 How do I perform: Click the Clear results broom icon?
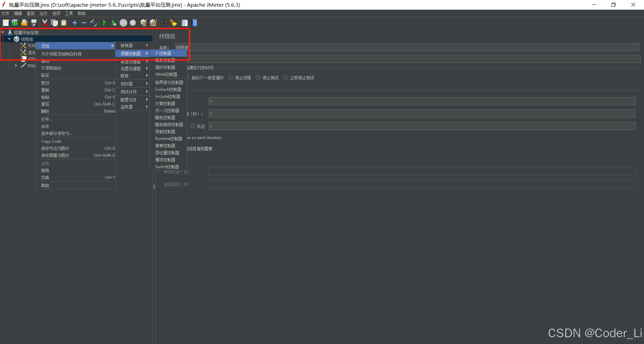click(144, 23)
